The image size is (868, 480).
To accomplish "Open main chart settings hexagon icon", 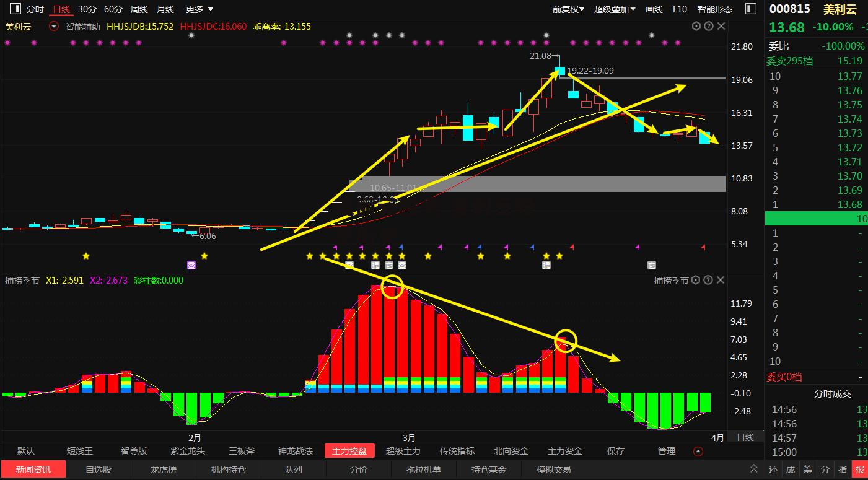I will (696, 27).
